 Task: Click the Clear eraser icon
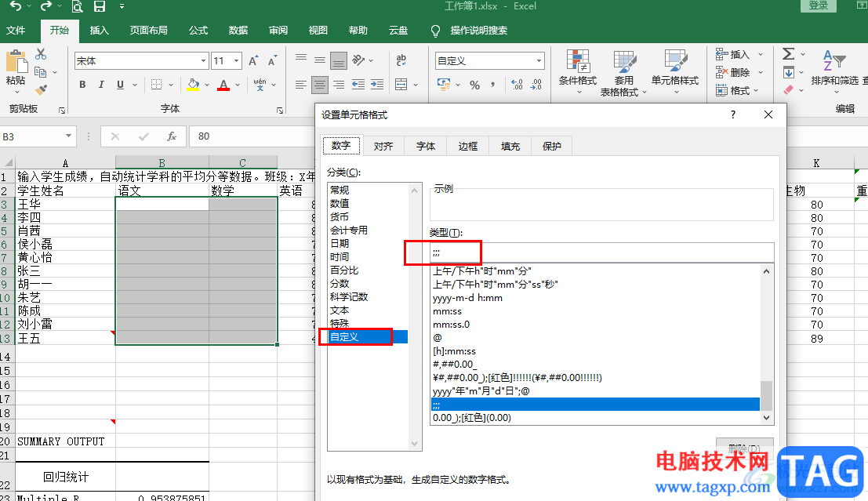click(x=789, y=89)
